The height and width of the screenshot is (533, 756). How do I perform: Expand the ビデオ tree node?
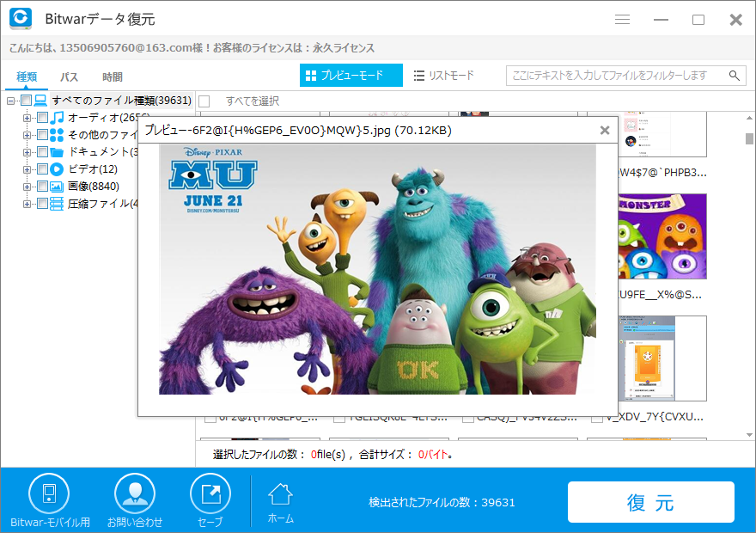point(27,170)
